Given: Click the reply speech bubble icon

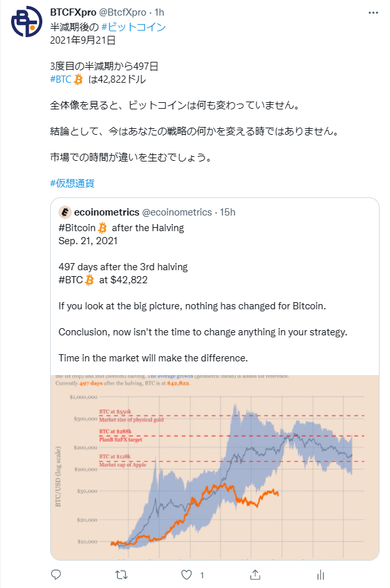Looking at the screenshot, I should [56, 574].
